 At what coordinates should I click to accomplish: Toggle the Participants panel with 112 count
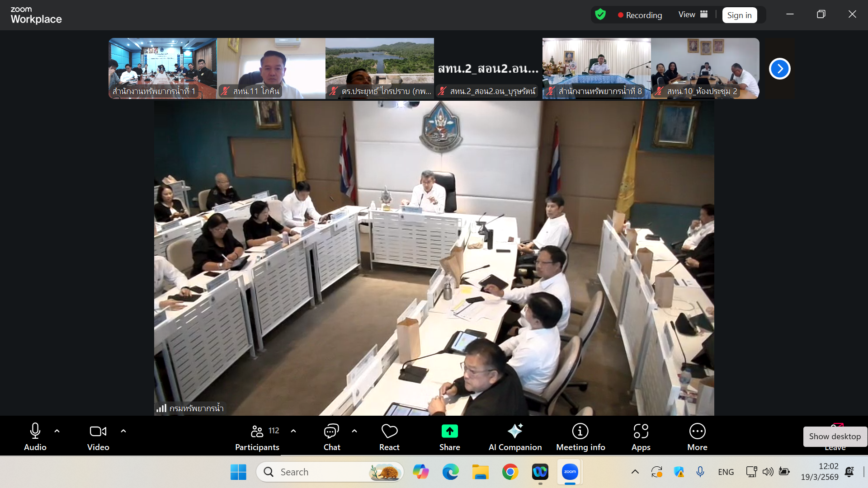tap(257, 432)
